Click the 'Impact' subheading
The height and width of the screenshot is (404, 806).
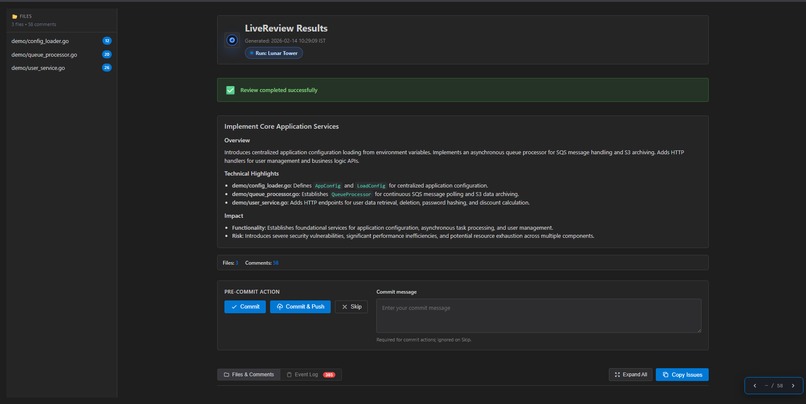(x=233, y=216)
